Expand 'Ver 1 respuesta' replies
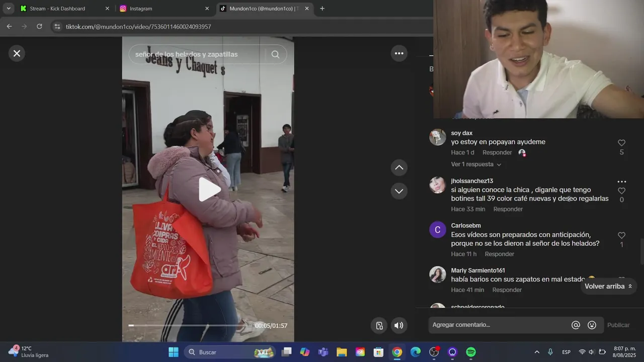Screen dimensions: 644x362 pos(476,164)
